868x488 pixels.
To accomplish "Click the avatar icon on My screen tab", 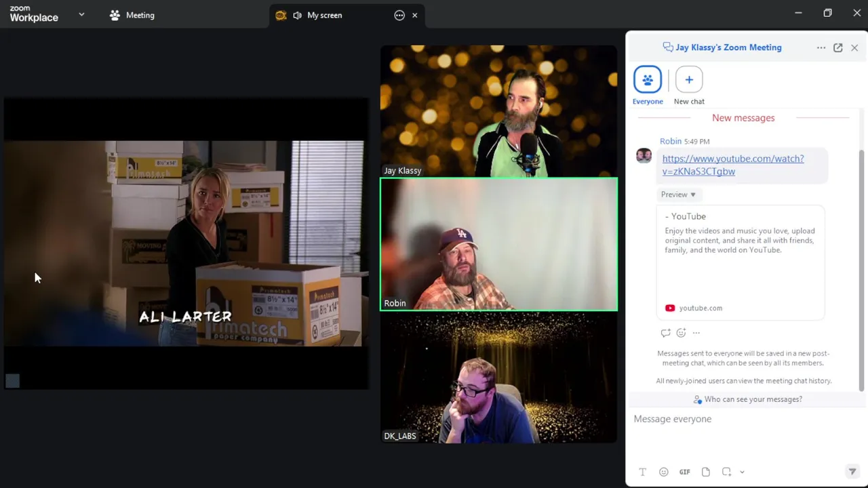I will pyautogui.click(x=281, y=15).
